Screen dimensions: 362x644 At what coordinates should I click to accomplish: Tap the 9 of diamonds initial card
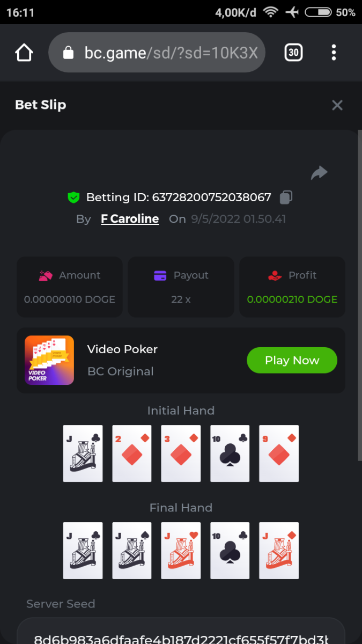[279, 453]
